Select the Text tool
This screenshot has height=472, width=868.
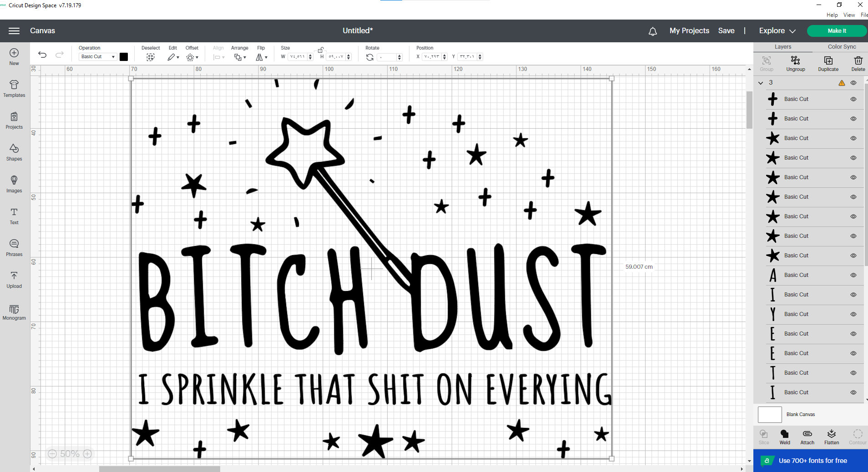tap(14, 216)
